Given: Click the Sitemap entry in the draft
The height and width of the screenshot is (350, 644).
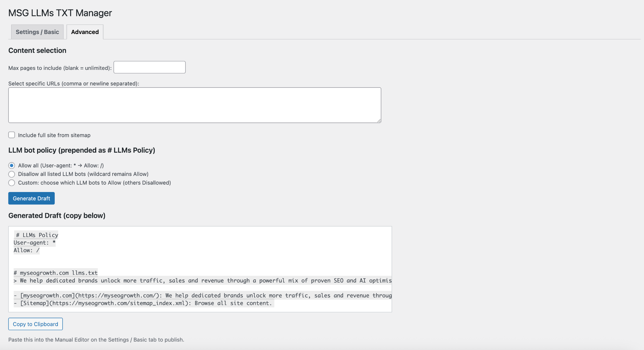Looking at the screenshot, I should [x=143, y=303].
